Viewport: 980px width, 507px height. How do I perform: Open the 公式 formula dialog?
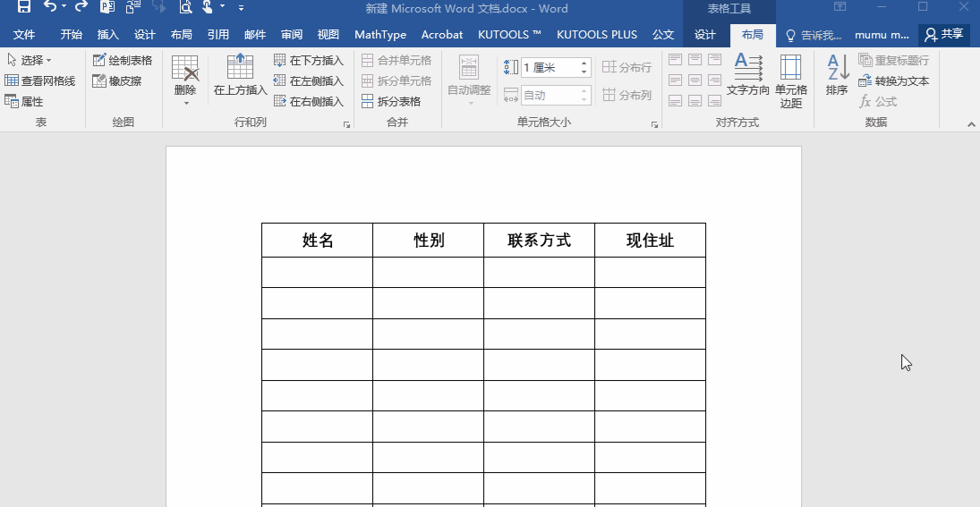point(878,101)
